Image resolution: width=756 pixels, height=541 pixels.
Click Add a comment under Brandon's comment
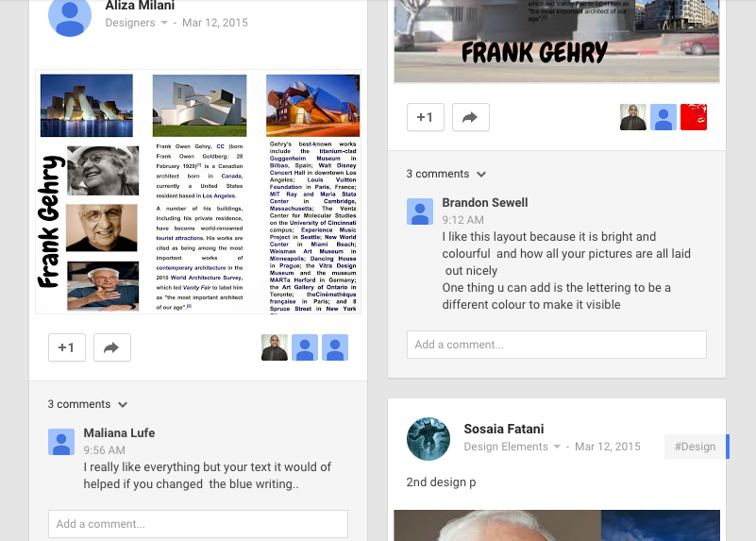coord(557,345)
